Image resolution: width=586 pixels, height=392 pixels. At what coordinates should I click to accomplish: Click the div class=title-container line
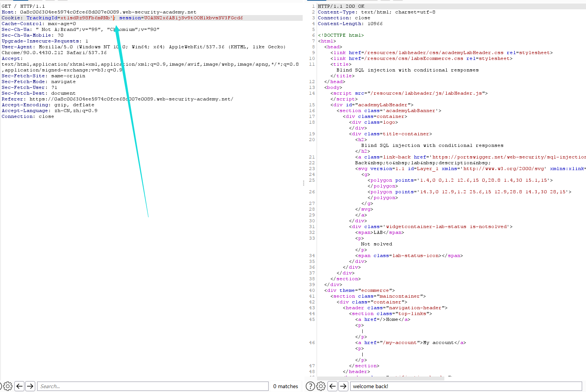coord(391,134)
